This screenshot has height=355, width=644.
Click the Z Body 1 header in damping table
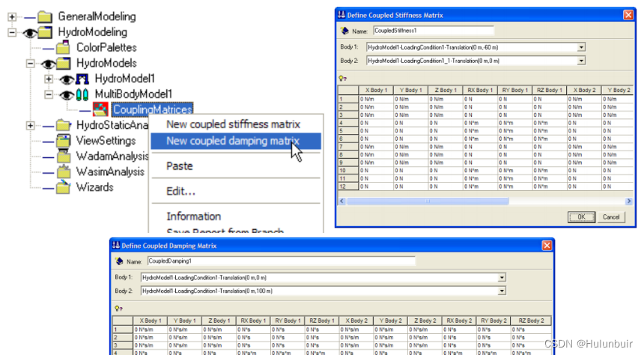[219, 321]
